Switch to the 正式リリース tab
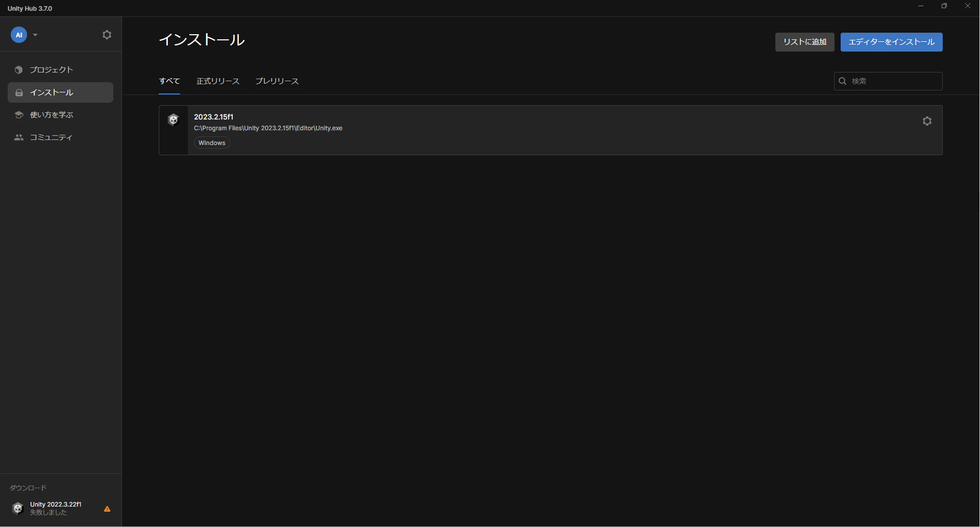980x527 pixels. 218,81
